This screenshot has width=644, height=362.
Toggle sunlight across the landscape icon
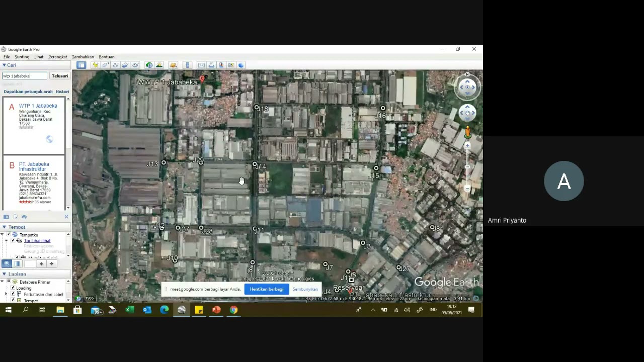[x=159, y=65]
